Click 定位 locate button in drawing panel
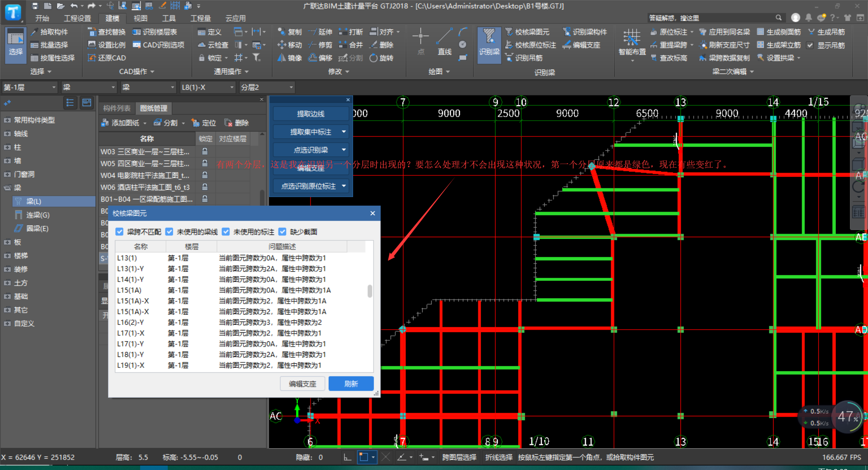This screenshot has width=868, height=470. [x=204, y=123]
